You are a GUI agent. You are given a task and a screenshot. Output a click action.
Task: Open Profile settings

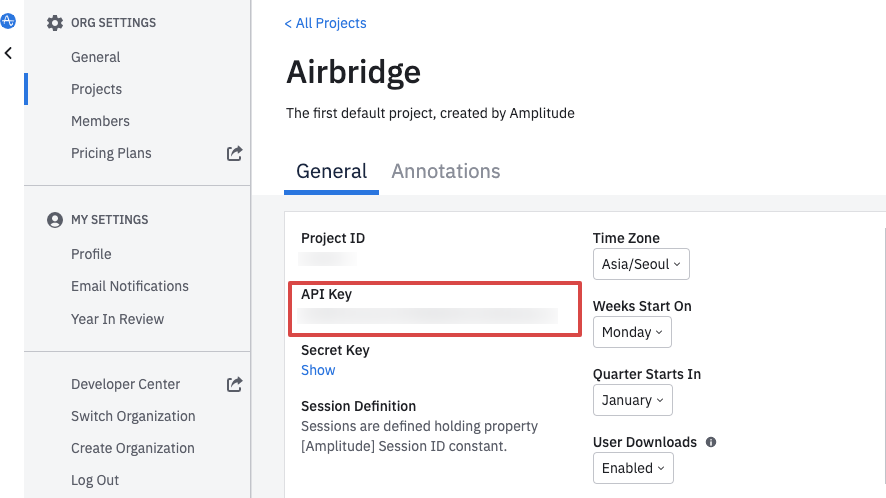91,254
